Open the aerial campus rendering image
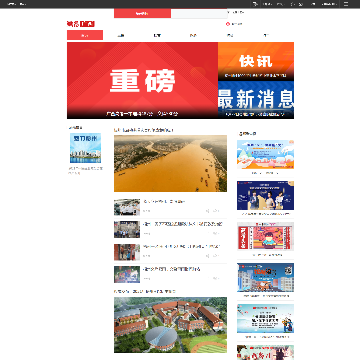Viewport: 360px width, 360px height. [x=170, y=325]
